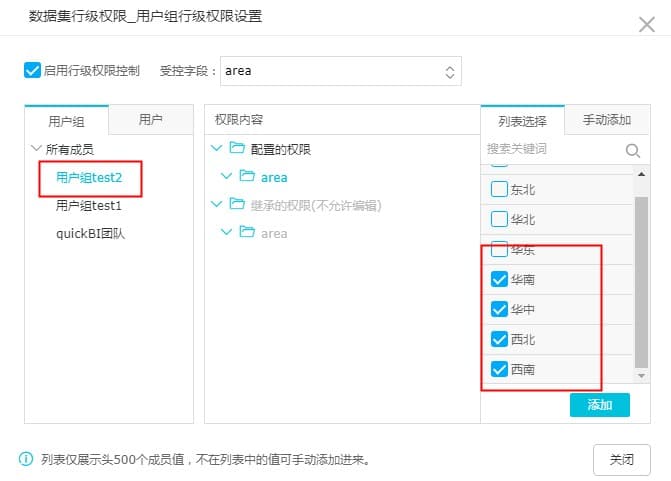Check the 东北 checkbox
Image resolution: width=671 pixels, height=481 pixels.
499,189
